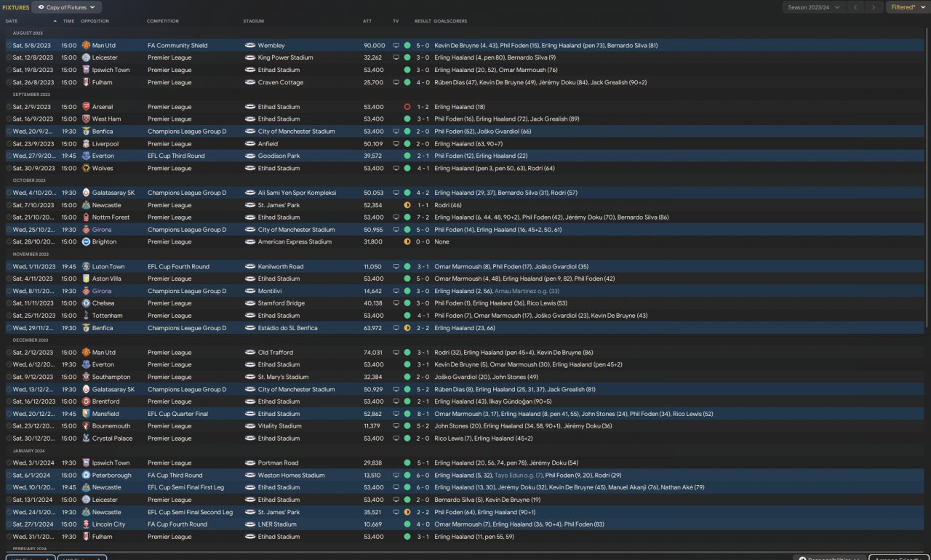Click the Man Utd badge in the FA Community Shield row
931x560 pixels.
click(x=86, y=46)
